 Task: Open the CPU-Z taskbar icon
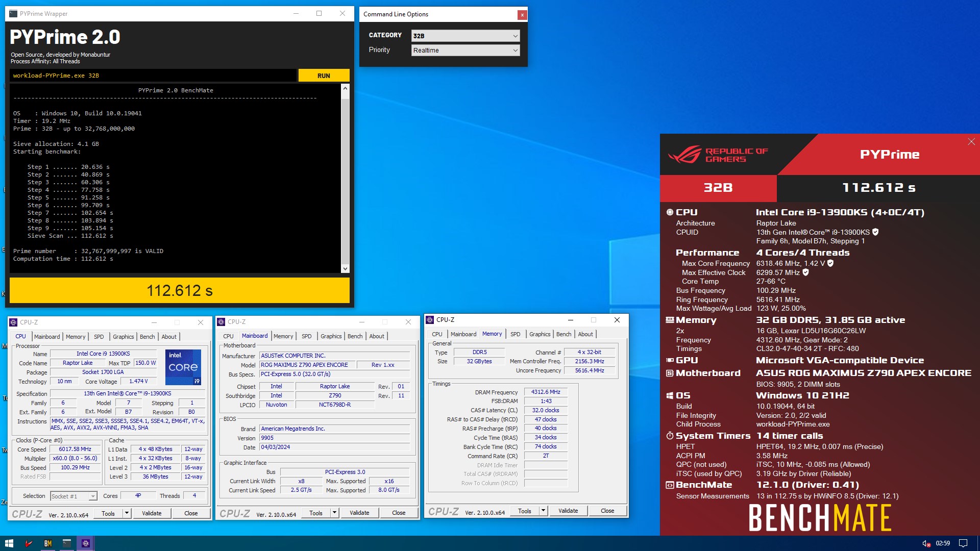click(x=86, y=543)
